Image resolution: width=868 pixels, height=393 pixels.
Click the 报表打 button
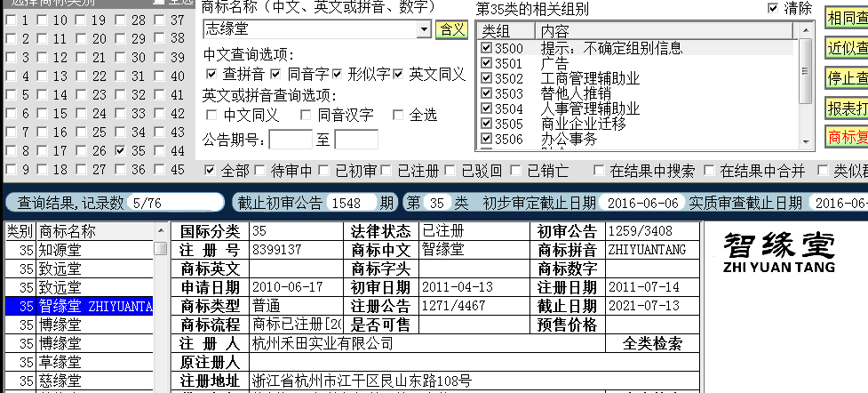click(847, 108)
